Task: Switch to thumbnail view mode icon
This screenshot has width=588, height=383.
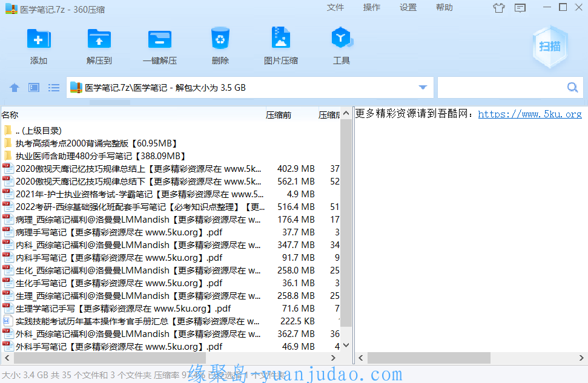Action: tap(34, 88)
